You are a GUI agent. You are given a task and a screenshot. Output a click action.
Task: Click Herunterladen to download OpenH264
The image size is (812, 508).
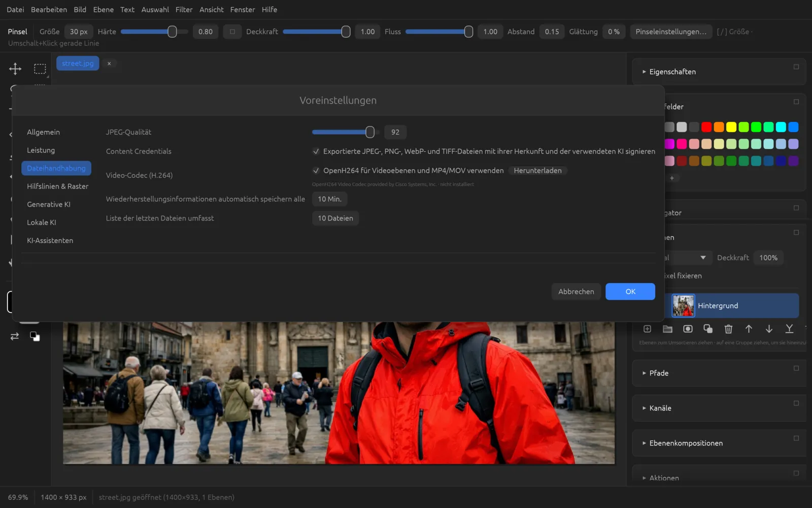click(x=537, y=171)
